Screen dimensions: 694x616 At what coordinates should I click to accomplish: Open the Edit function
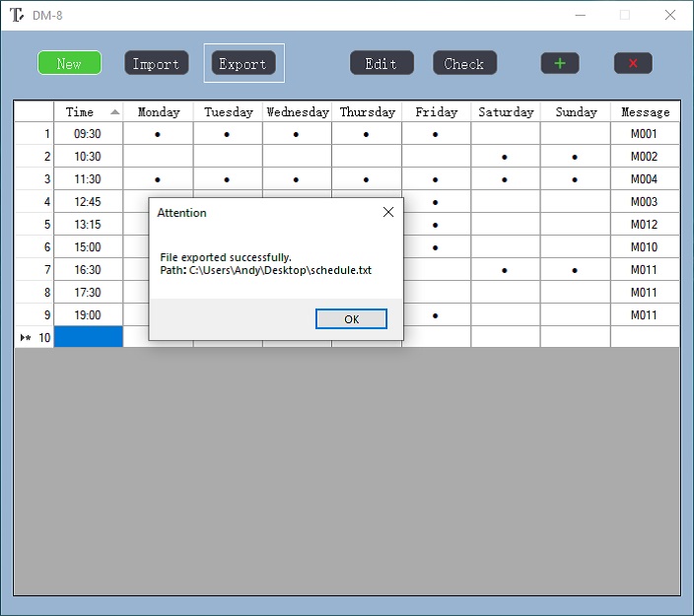pos(382,63)
